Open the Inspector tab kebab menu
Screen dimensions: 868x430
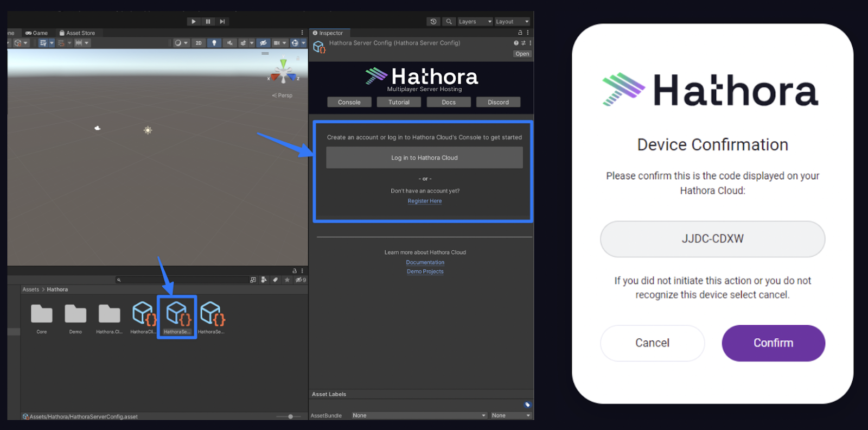pos(528,33)
